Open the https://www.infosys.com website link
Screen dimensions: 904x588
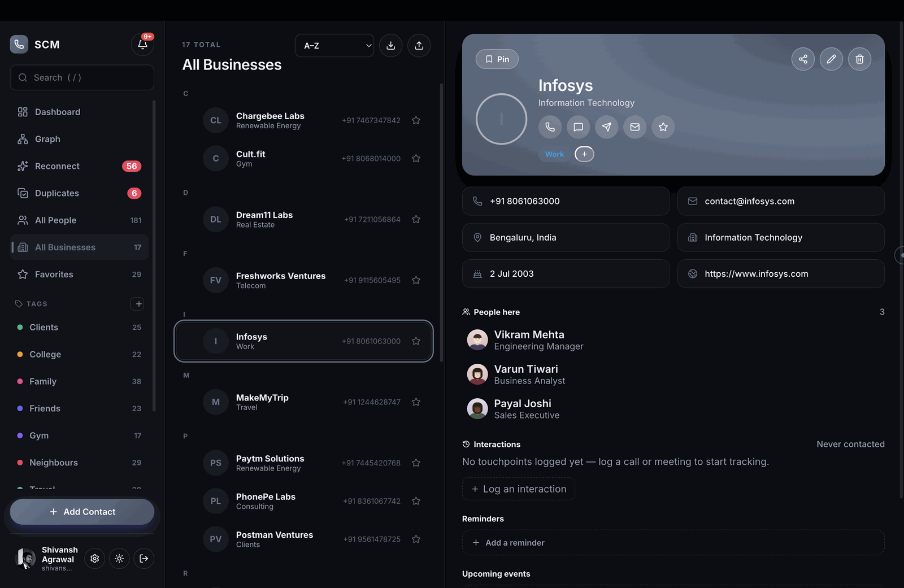(x=781, y=274)
